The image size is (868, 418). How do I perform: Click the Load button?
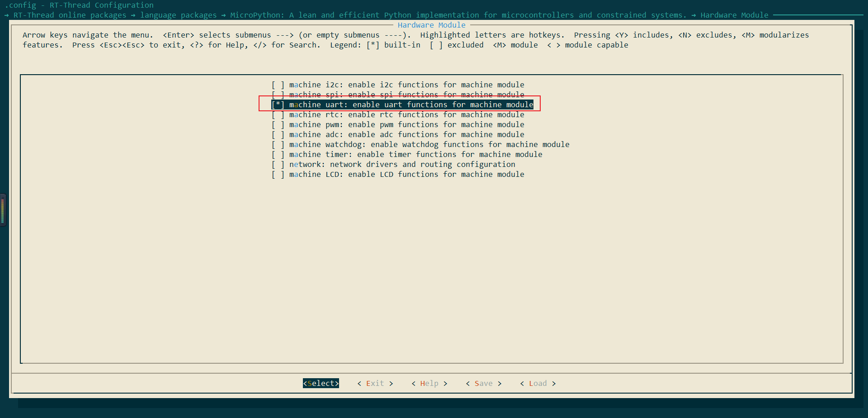pos(538,383)
